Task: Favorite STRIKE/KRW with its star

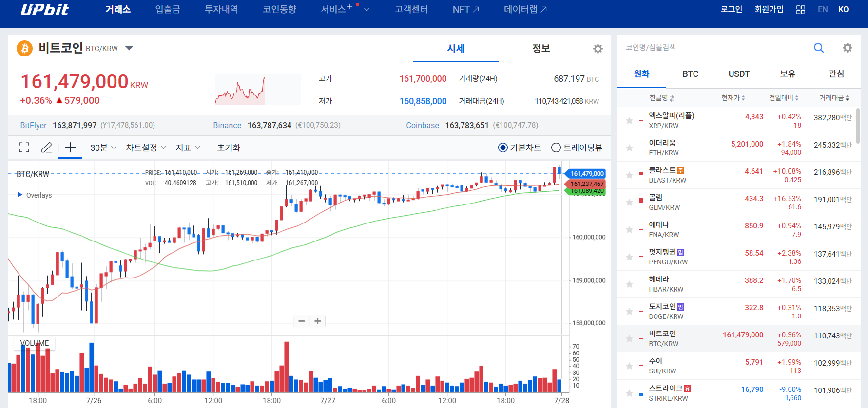Action: pos(629,393)
